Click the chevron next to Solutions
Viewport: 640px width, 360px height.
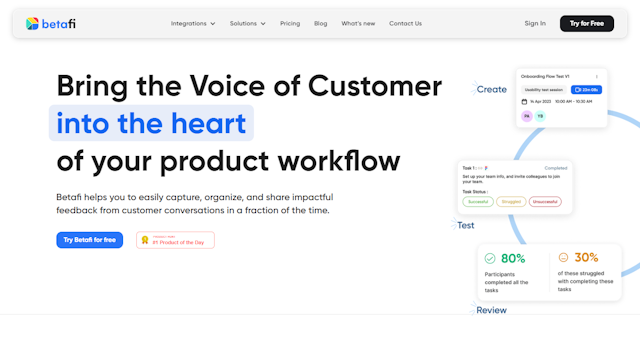click(x=263, y=24)
